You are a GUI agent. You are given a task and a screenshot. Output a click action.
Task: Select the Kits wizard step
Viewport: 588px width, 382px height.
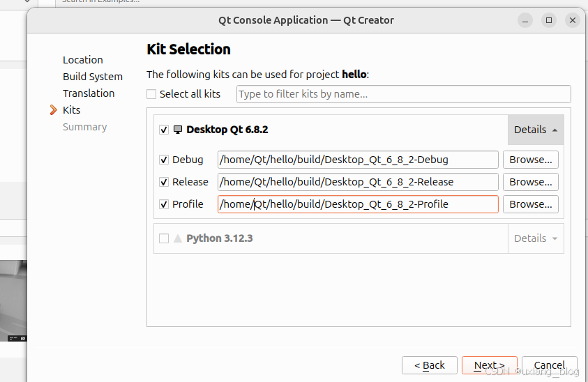(x=72, y=110)
